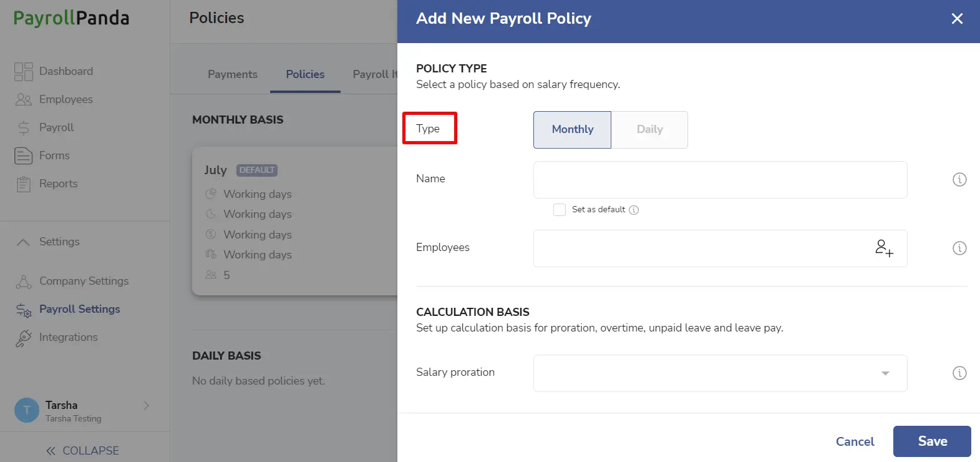Go to Forms in the sidebar
Screen dimensions: 980x462
pos(42,155)
